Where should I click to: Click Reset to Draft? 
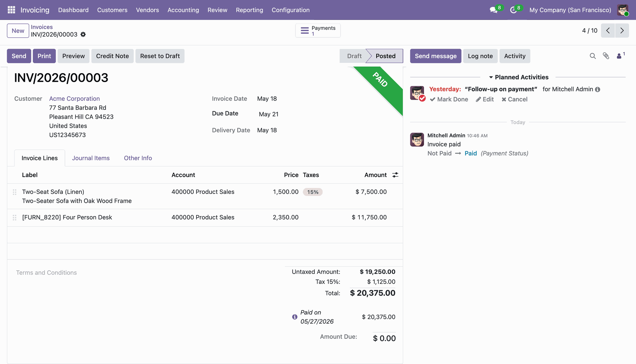pyautogui.click(x=160, y=56)
